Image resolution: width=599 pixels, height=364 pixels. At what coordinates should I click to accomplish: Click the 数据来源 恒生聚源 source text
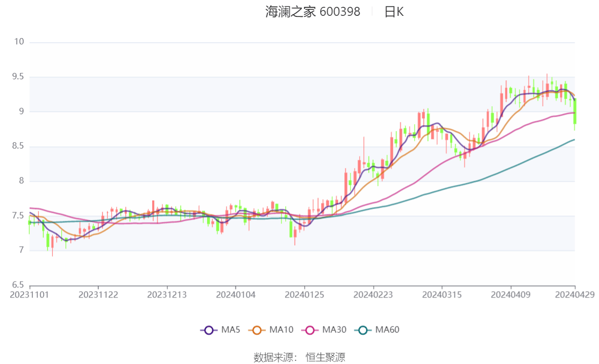click(x=299, y=358)
